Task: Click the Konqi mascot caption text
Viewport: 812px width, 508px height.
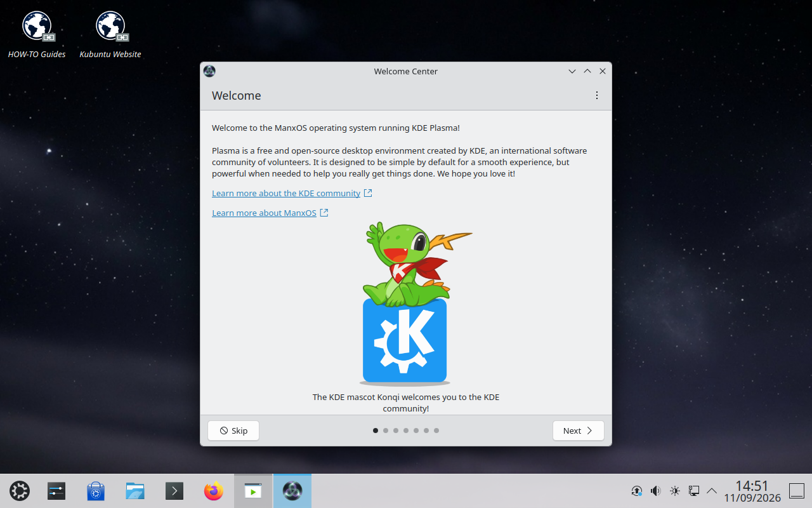Action: [406, 403]
